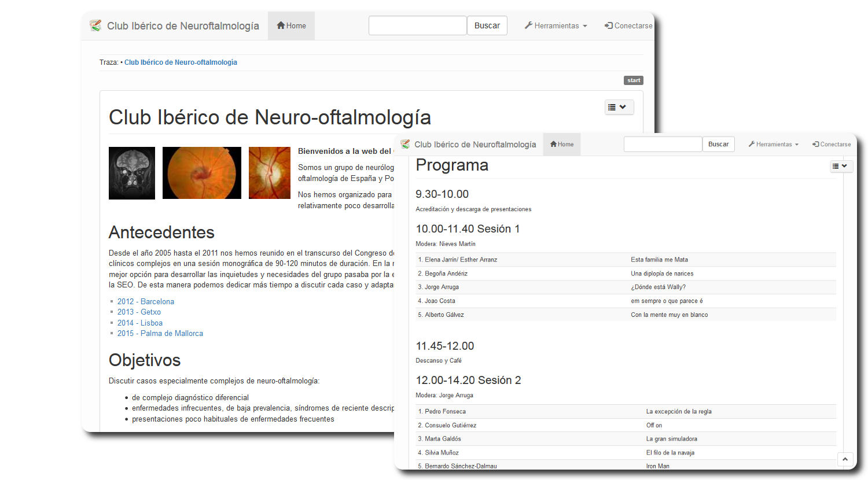Click the search field in front window
The width and height of the screenshot is (868, 480).
click(x=663, y=145)
